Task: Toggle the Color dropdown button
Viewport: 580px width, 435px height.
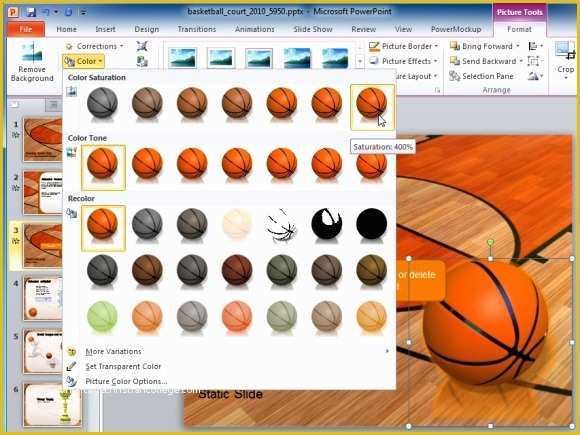Action: click(x=84, y=61)
